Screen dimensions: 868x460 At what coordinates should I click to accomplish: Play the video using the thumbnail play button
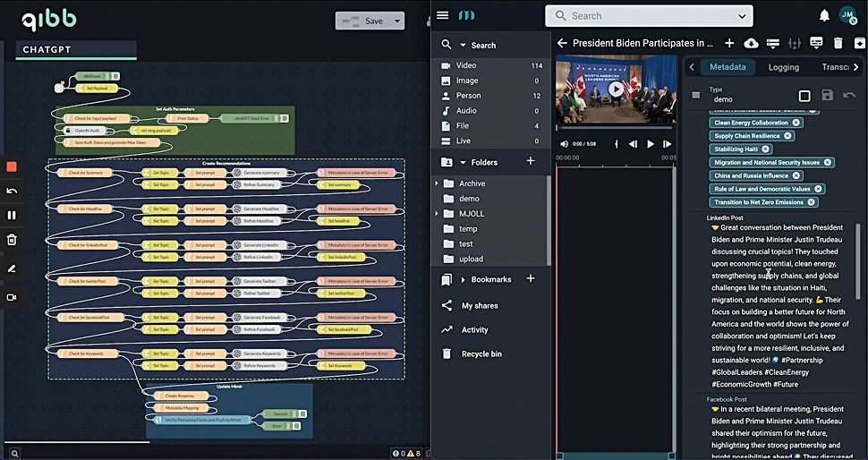click(x=616, y=89)
